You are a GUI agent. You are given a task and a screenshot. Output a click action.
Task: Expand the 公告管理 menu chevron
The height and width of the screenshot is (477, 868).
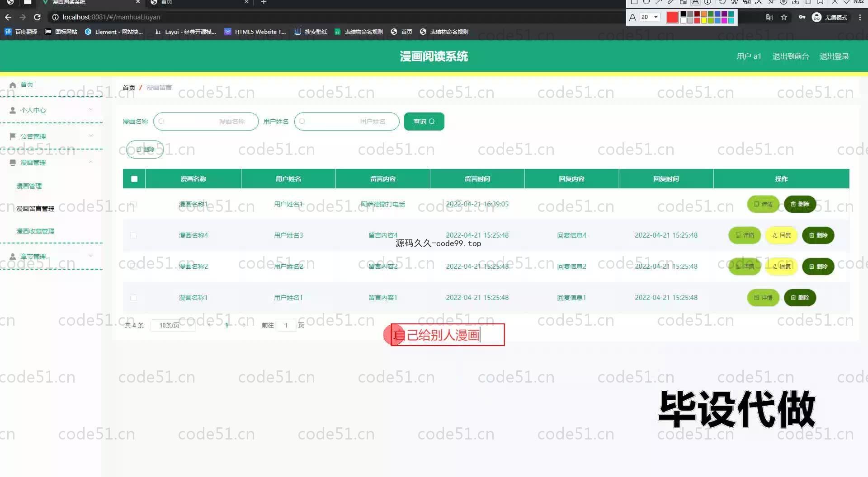click(91, 136)
